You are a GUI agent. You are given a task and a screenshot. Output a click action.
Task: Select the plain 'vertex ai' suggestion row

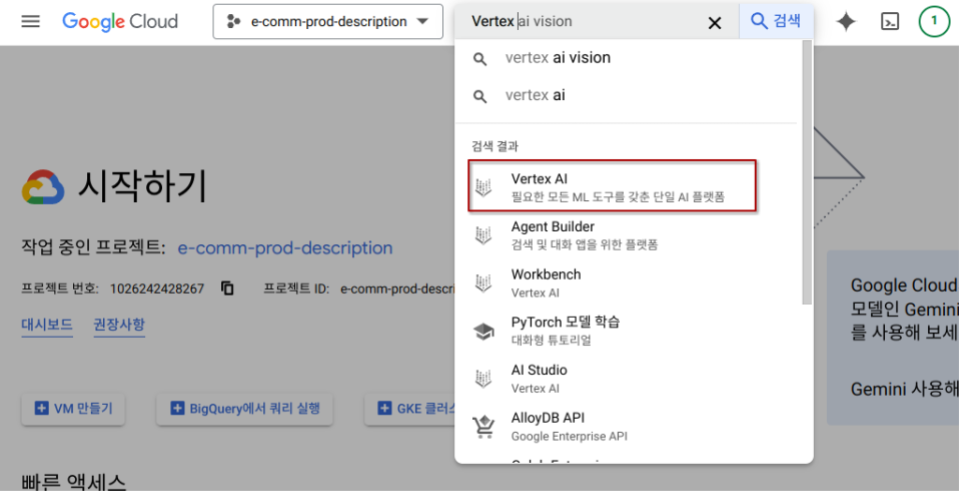click(628, 96)
